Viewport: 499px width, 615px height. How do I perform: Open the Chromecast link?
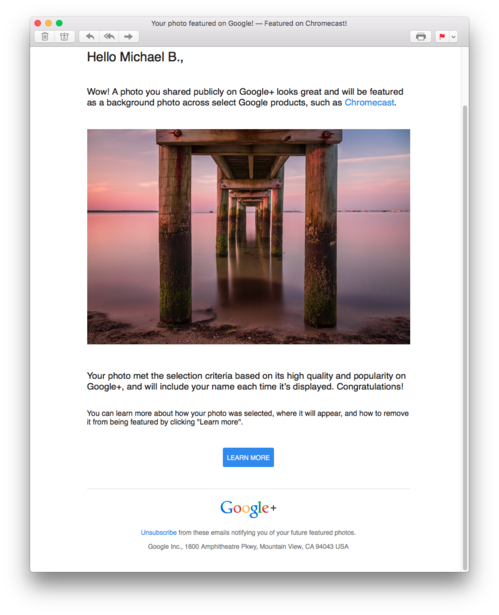[369, 102]
